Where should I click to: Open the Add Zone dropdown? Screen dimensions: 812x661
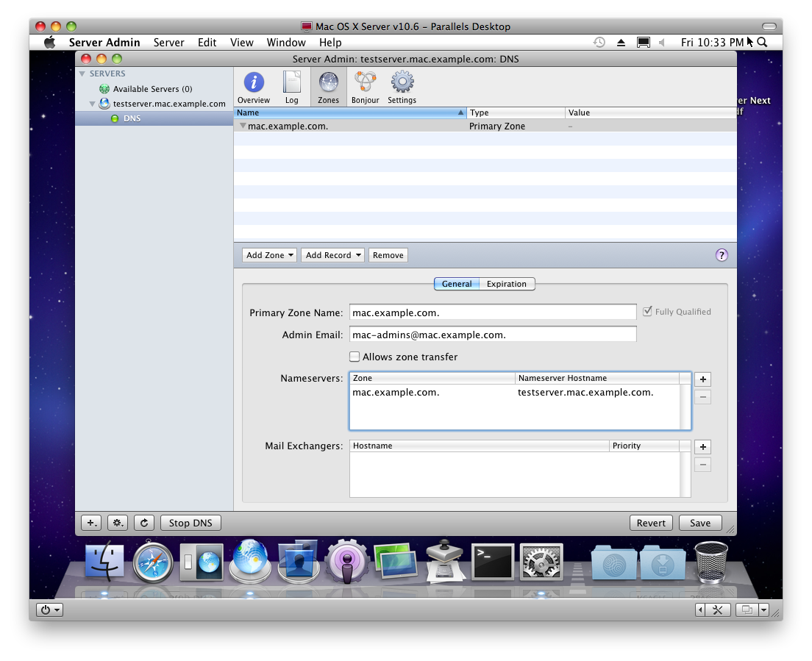click(x=270, y=255)
